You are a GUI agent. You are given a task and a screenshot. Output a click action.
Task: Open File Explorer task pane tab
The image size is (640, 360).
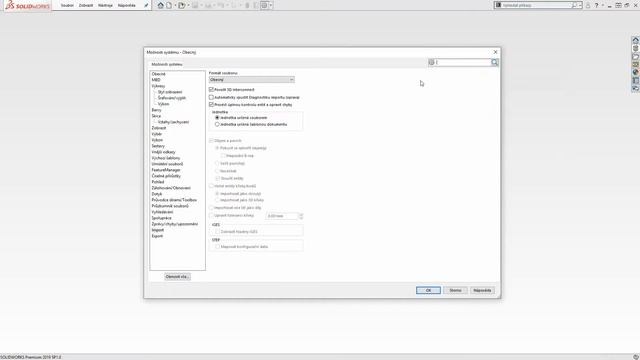[636, 56]
